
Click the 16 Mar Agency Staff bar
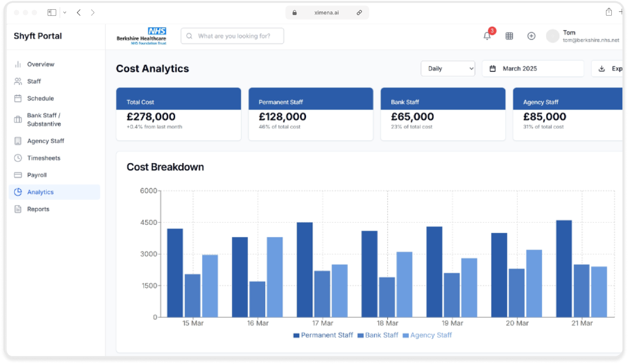click(275, 277)
